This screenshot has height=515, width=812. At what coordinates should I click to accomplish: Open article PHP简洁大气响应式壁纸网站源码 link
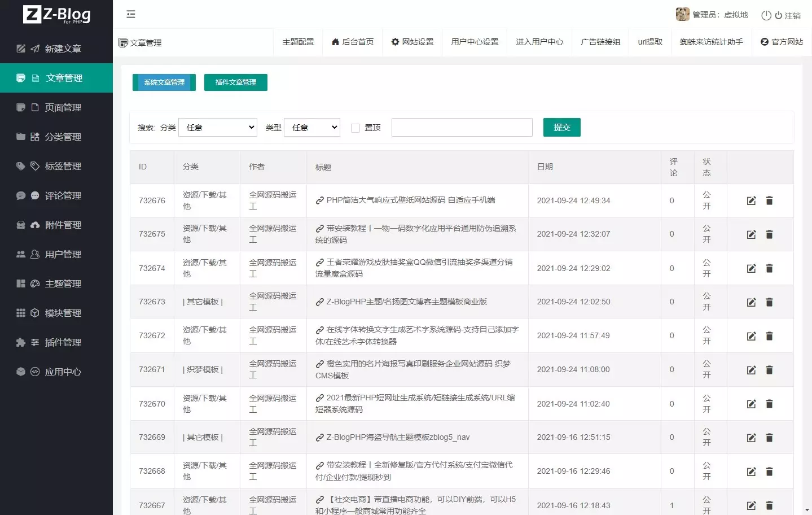coord(405,200)
